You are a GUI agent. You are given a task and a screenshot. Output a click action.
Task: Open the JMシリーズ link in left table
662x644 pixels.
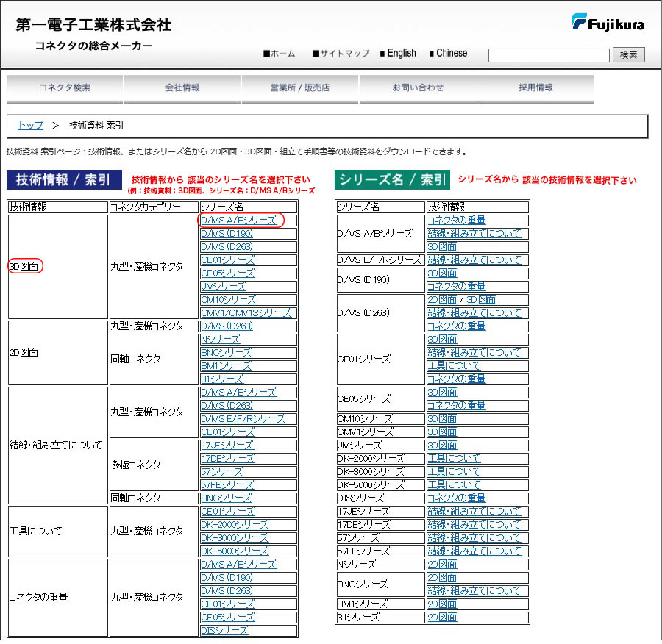click(x=224, y=287)
